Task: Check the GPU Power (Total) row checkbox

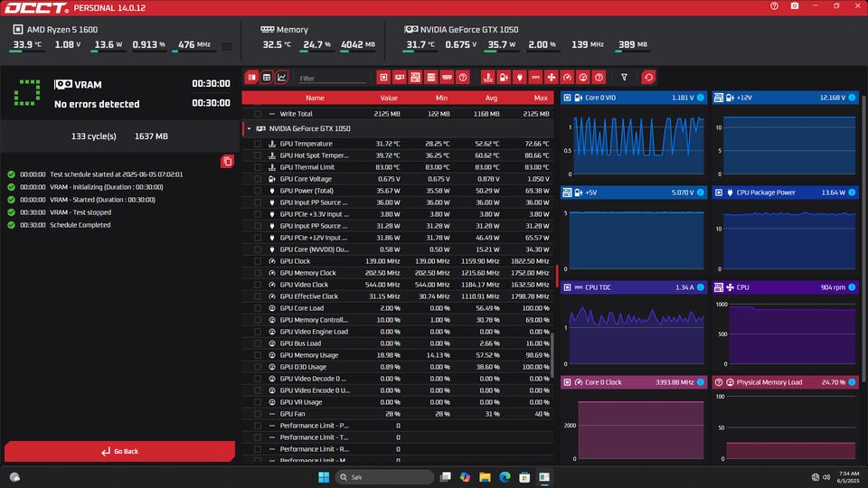Action: tap(258, 191)
